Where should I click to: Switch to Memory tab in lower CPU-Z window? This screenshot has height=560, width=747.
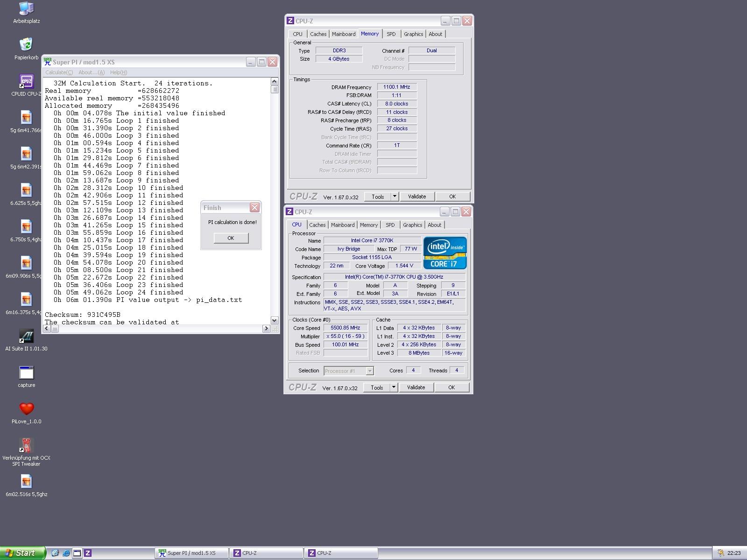point(369,225)
